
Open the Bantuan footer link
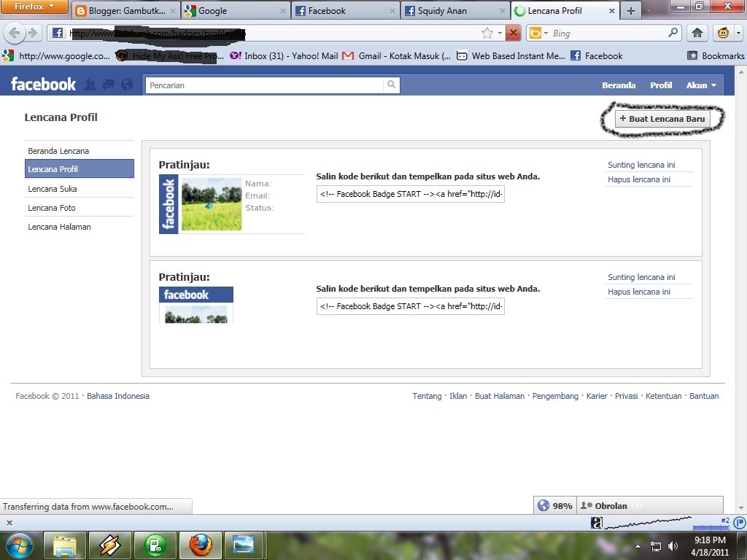coord(704,396)
